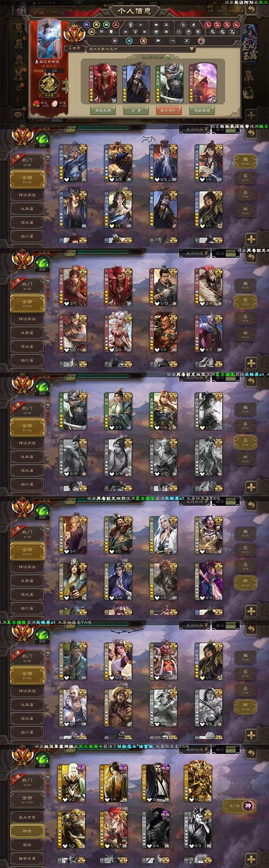Toggle the 标 badge in 个人信息 row
The image size is (269, 868).
click(x=87, y=25)
